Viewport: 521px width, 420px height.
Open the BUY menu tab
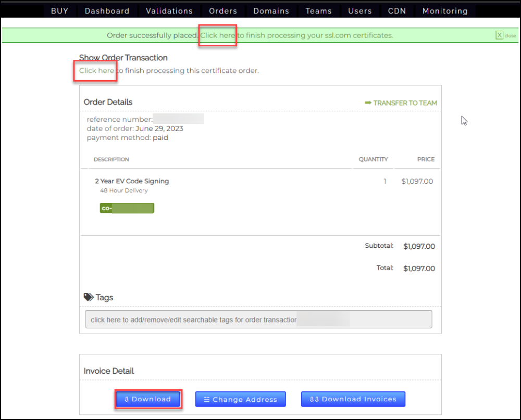(x=59, y=11)
